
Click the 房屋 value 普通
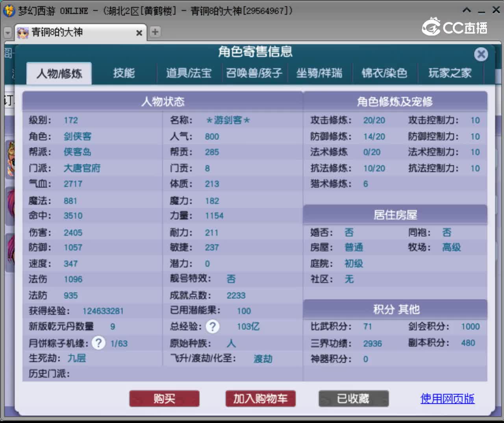tap(354, 247)
